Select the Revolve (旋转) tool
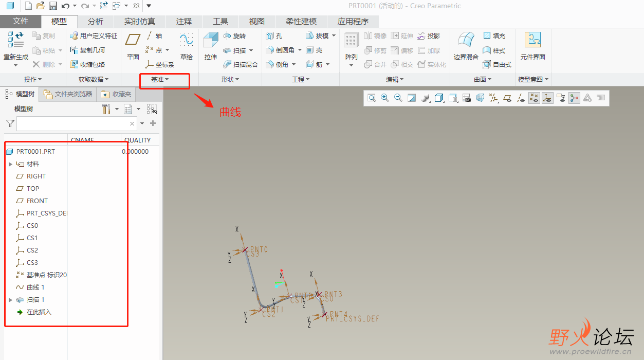The width and height of the screenshot is (644, 360). pos(235,36)
